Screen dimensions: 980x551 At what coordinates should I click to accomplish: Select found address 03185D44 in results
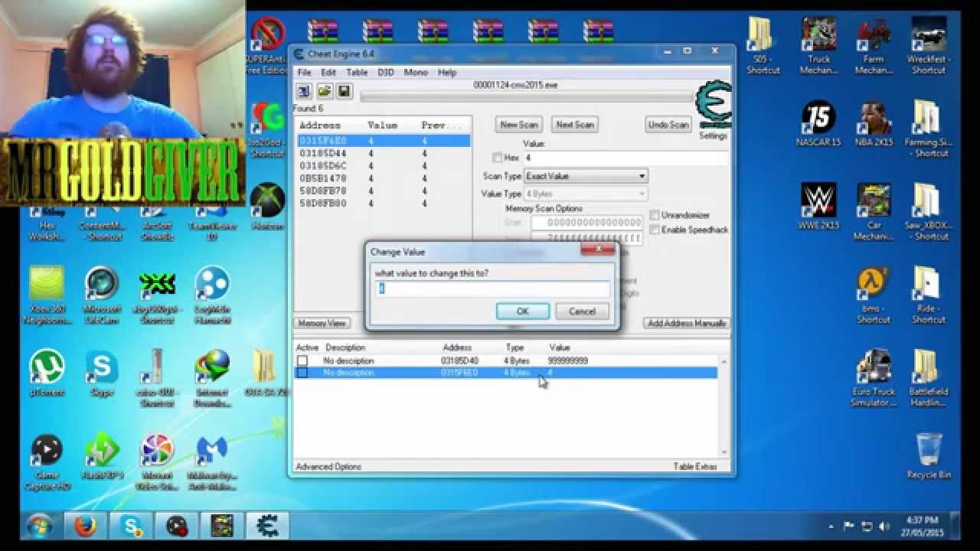click(x=384, y=154)
